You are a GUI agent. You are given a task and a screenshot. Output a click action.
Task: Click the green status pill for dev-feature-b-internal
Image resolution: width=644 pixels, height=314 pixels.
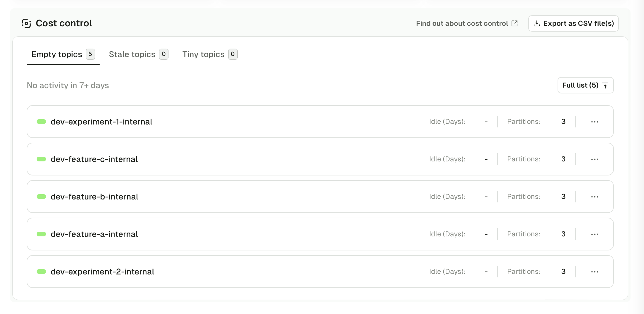click(41, 197)
